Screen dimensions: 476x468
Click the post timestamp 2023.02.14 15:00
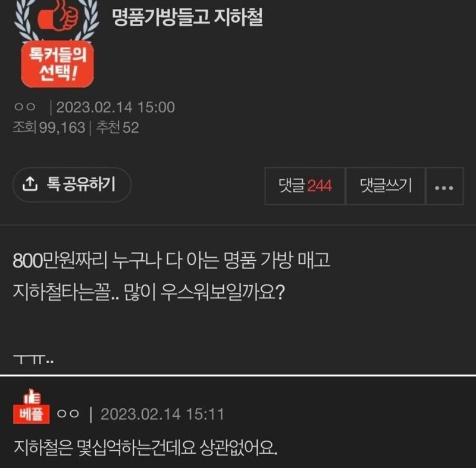pyautogui.click(x=115, y=107)
